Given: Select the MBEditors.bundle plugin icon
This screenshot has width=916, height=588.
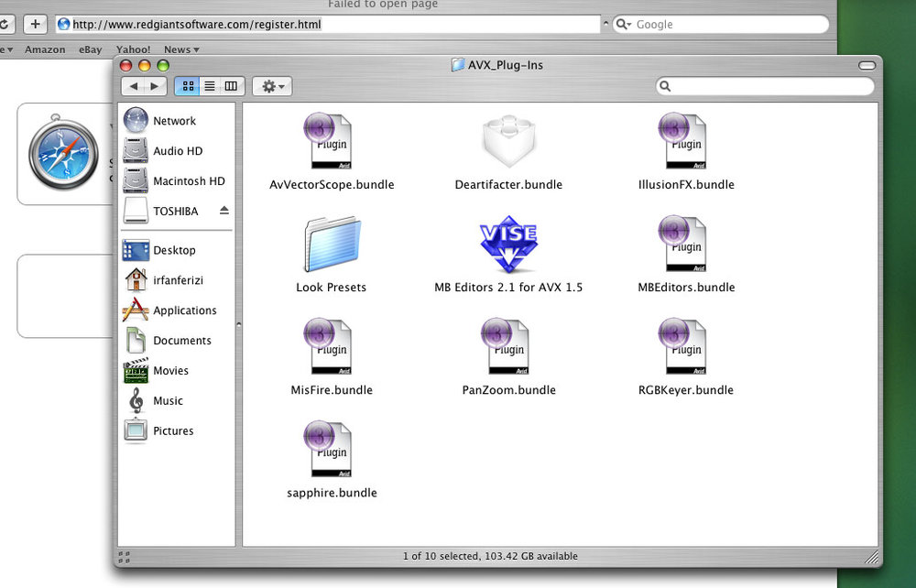Looking at the screenshot, I should [683, 244].
